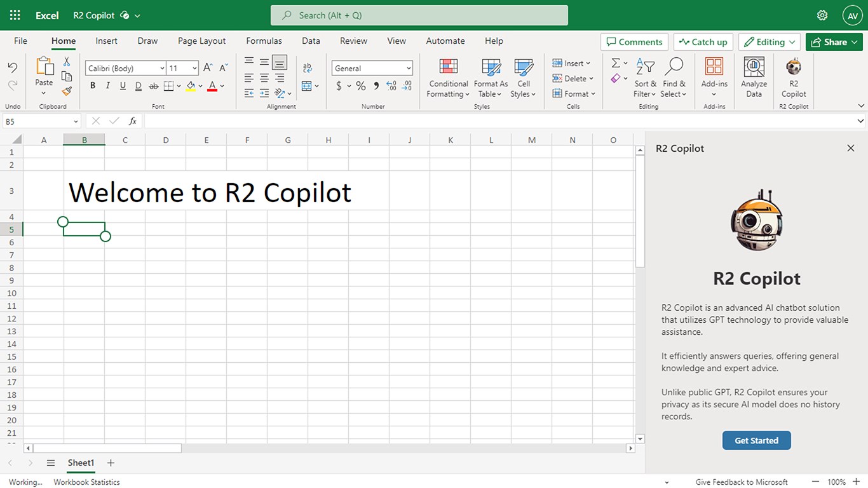The image size is (868, 488).
Task: Collapse the ribbon with the chevron
Action: (861, 106)
